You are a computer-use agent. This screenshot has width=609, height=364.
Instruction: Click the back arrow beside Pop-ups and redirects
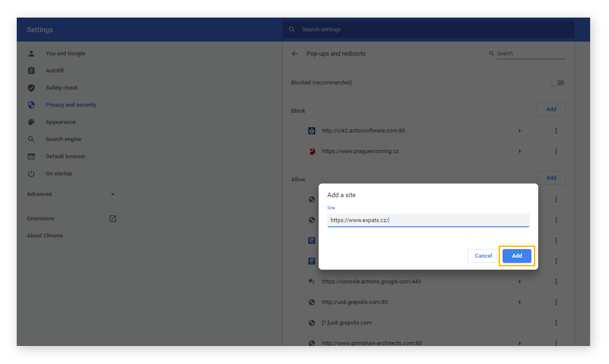pyautogui.click(x=294, y=54)
